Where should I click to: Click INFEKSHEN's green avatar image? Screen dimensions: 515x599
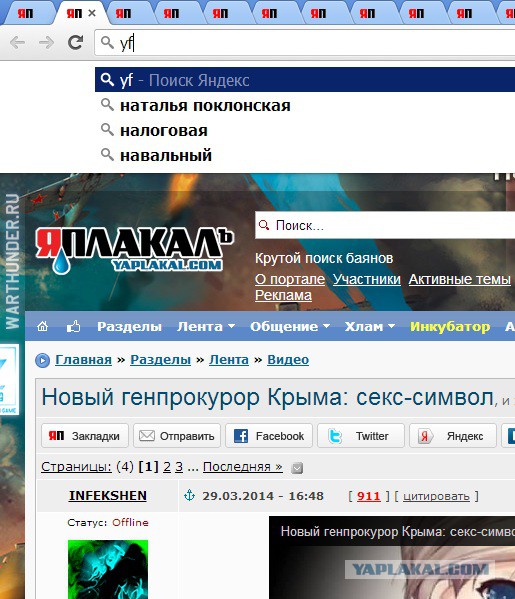click(x=108, y=569)
